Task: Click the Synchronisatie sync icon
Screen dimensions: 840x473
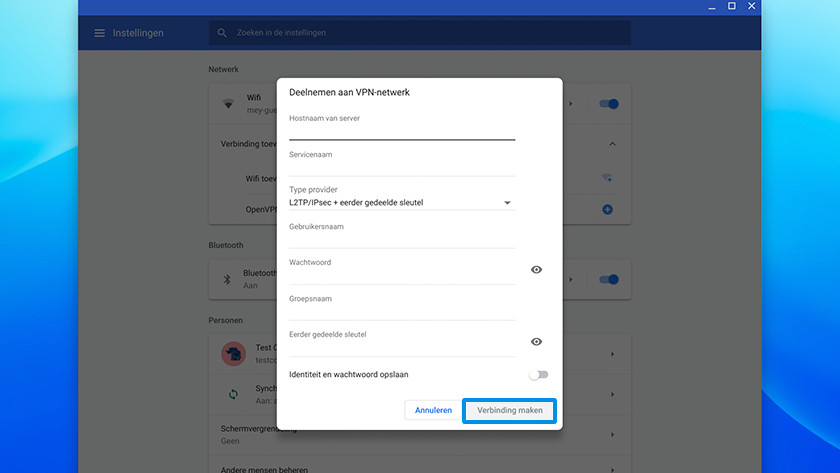Action: (x=233, y=394)
